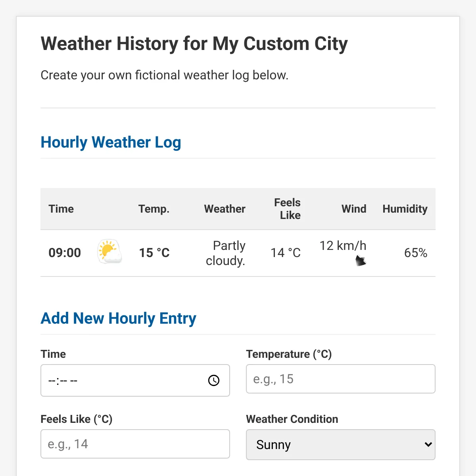This screenshot has height=476, width=476.
Task: Click the Temp. column header
Action: coord(154,209)
